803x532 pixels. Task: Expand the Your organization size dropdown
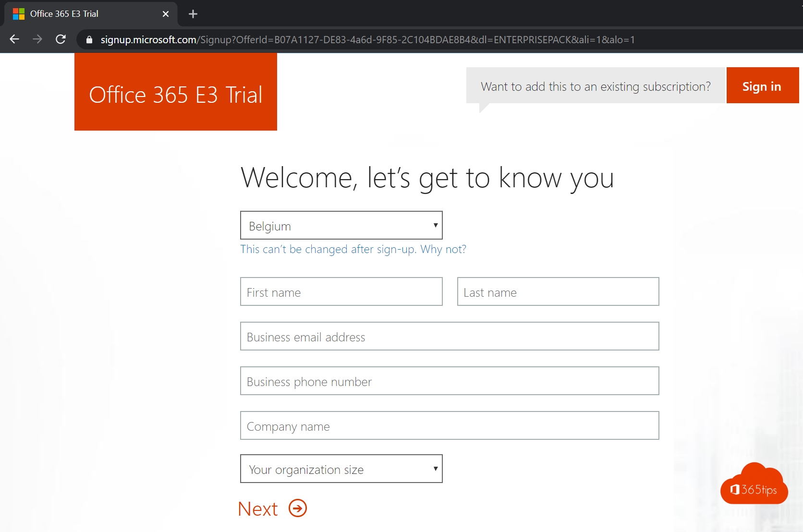[341, 469]
